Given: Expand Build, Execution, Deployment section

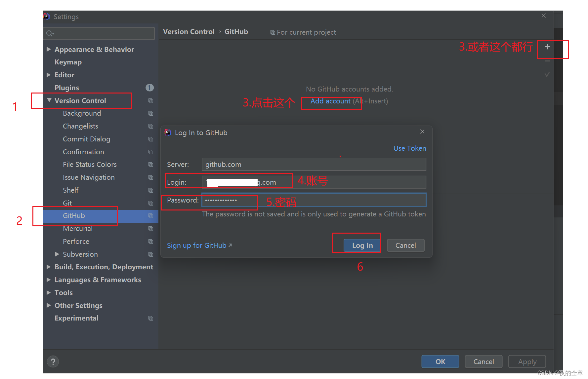Looking at the screenshot, I should (x=49, y=267).
